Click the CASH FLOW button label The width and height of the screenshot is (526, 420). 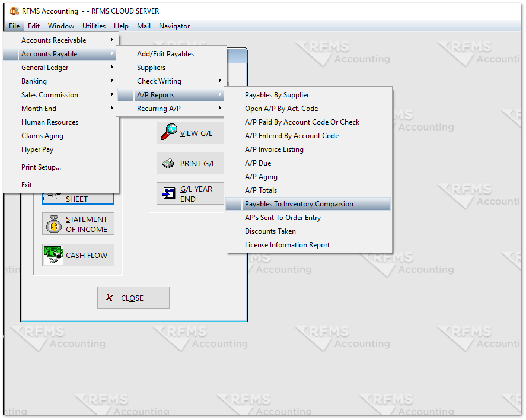(87, 255)
